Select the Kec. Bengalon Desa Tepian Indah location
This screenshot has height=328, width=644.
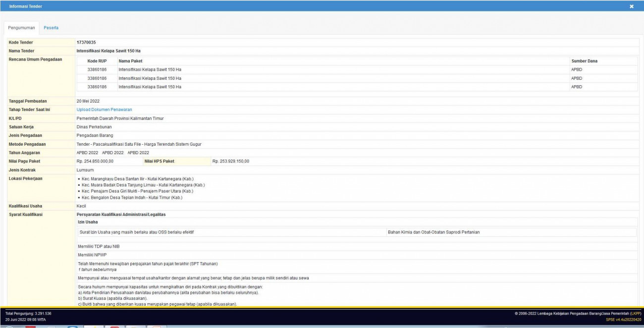[132, 197]
